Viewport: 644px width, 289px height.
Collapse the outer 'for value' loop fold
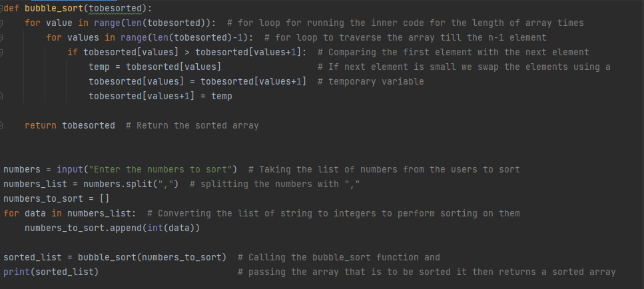[1, 23]
